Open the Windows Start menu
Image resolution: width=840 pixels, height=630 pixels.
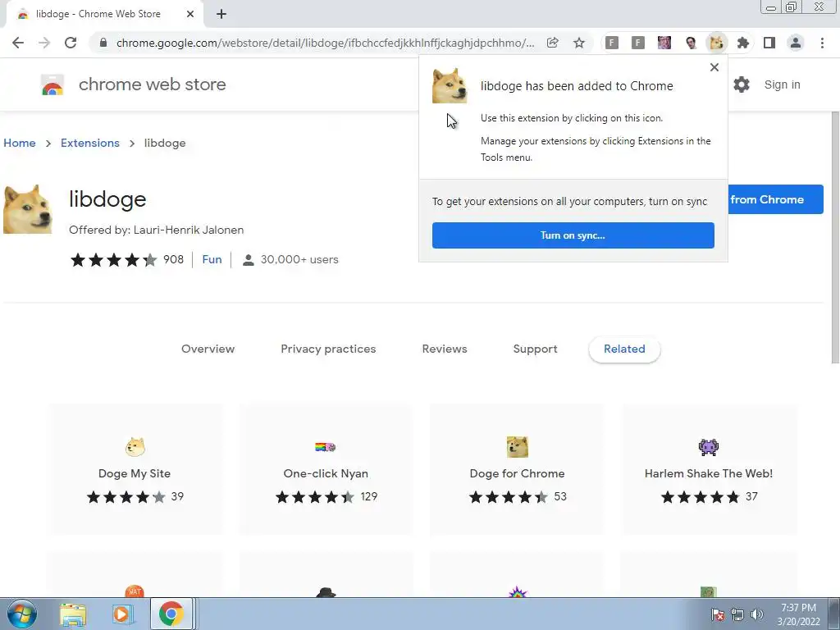pos(21,614)
